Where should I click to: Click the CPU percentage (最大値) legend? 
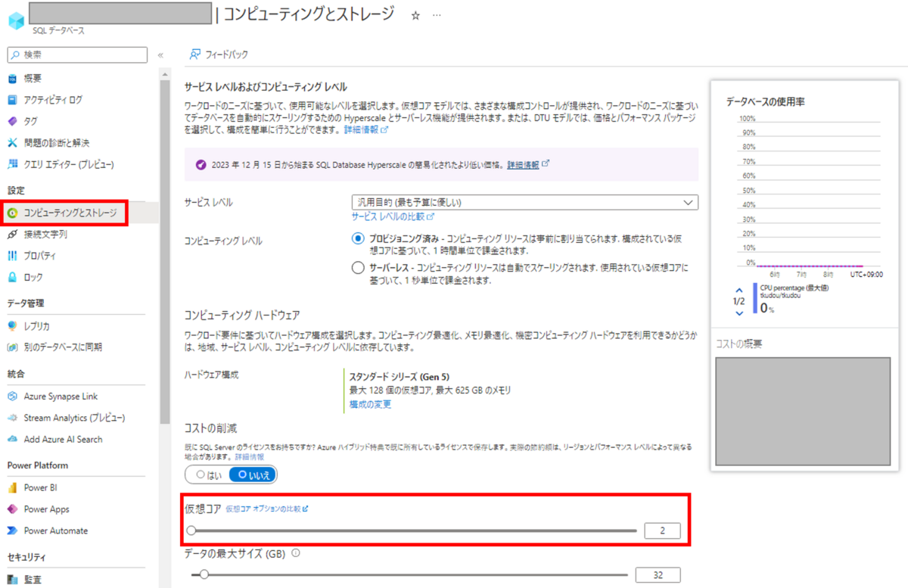point(794,287)
